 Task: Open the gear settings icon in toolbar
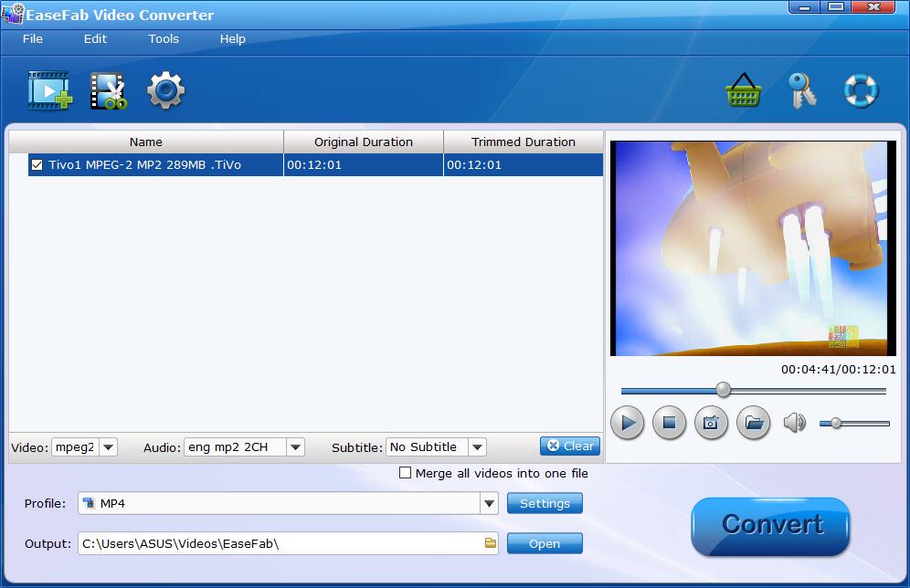[166, 89]
